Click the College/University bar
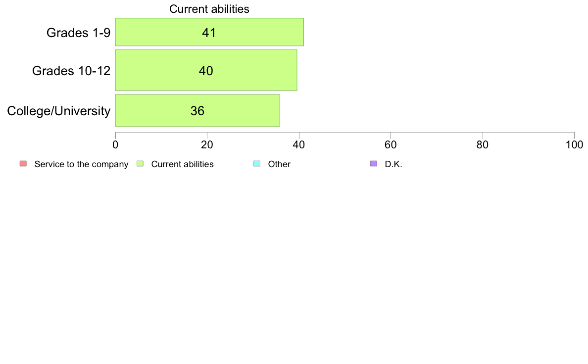 [x=197, y=111]
